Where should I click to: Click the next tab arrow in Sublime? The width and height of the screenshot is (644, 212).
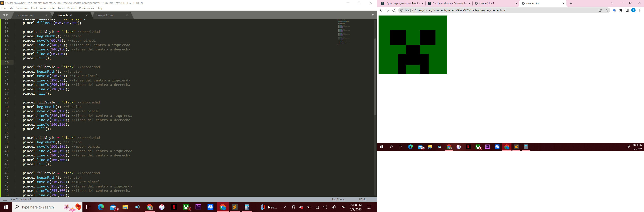coord(7,15)
